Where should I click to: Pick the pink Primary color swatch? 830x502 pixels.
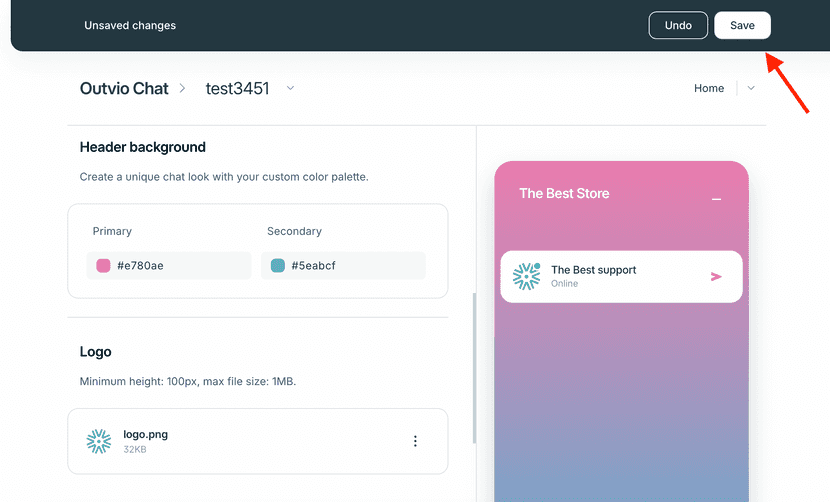103,265
